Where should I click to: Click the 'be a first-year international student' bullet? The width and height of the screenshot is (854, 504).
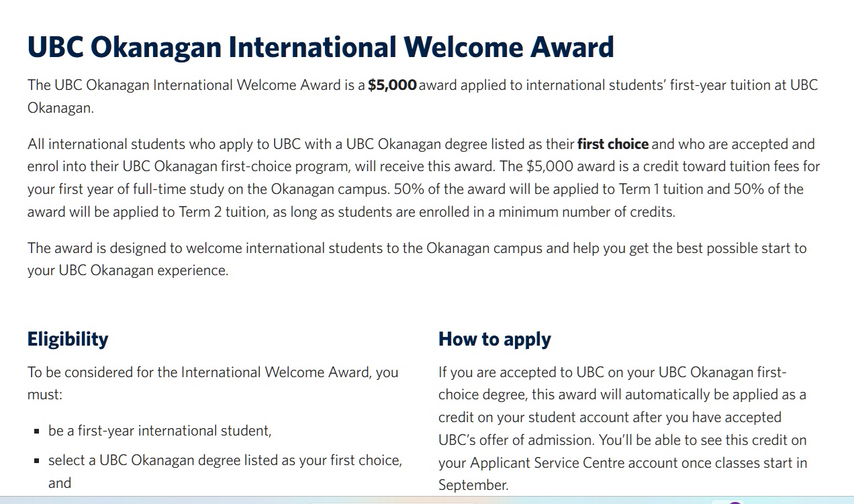click(160, 431)
